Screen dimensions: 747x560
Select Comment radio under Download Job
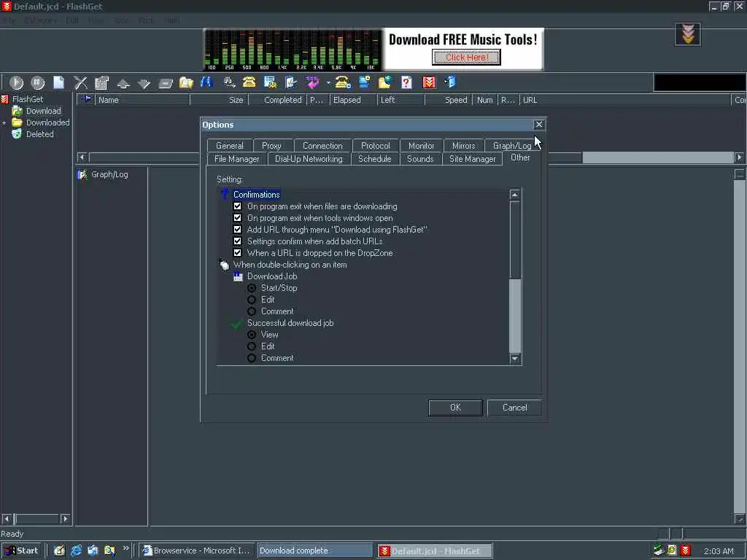point(252,311)
